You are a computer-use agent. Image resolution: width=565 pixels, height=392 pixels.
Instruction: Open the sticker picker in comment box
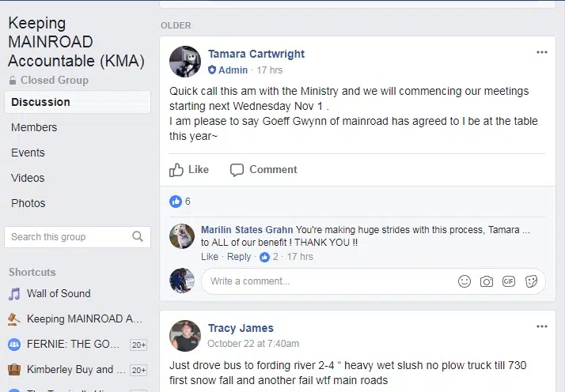pos(532,281)
